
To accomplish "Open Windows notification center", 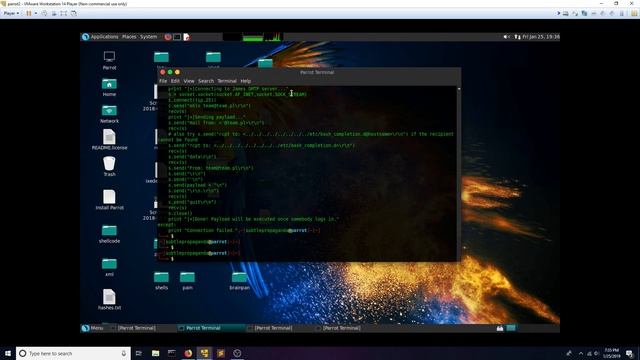I will tap(630, 353).
